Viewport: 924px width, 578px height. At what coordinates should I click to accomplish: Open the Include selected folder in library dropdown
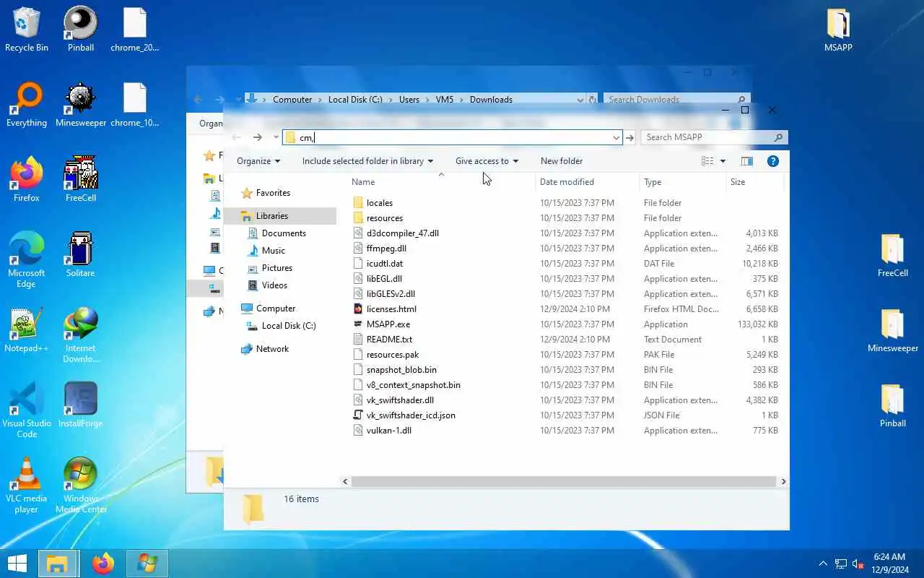coord(367,161)
